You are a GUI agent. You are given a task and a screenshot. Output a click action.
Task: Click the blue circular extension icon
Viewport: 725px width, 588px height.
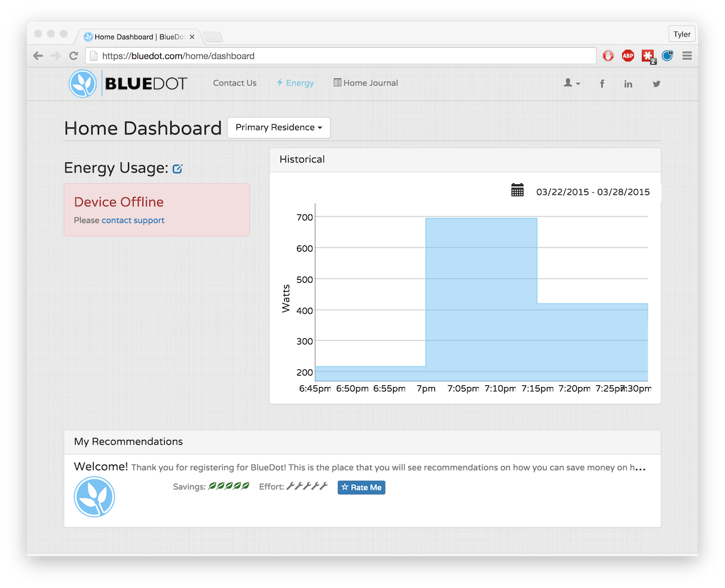pyautogui.click(x=667, y=56)
